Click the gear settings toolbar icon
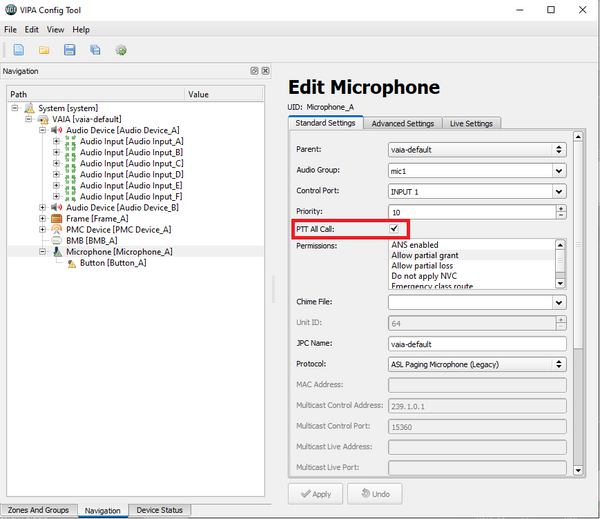The width and height of the screenshot is (600, 519). 121,49
